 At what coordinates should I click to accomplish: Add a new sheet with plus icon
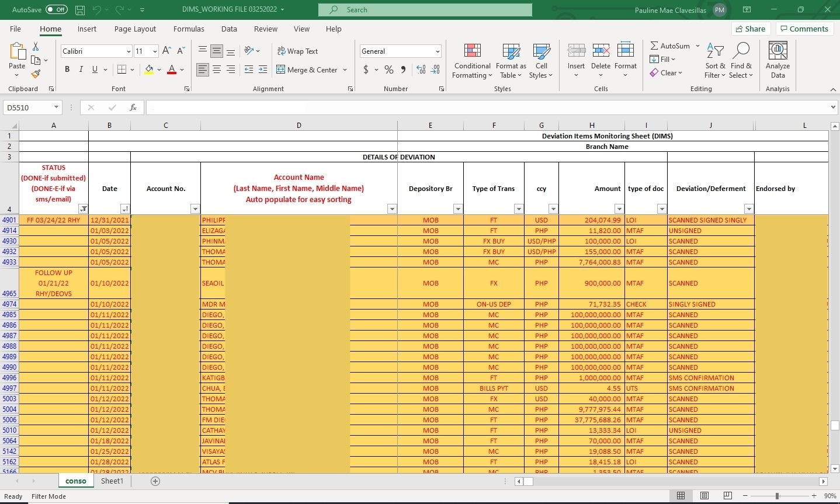click(x=155, y=481)
